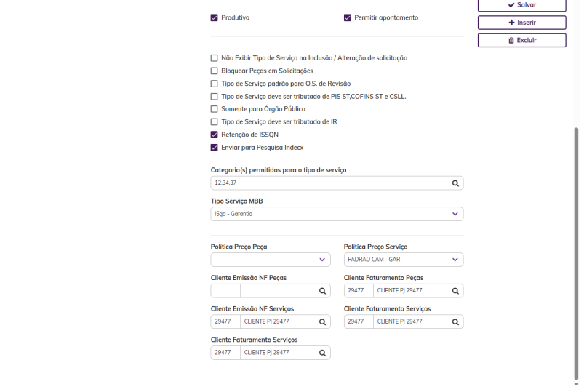Open the Tipo Serviço MBB dropdown

pyautogui.click(x=337, y=214)
